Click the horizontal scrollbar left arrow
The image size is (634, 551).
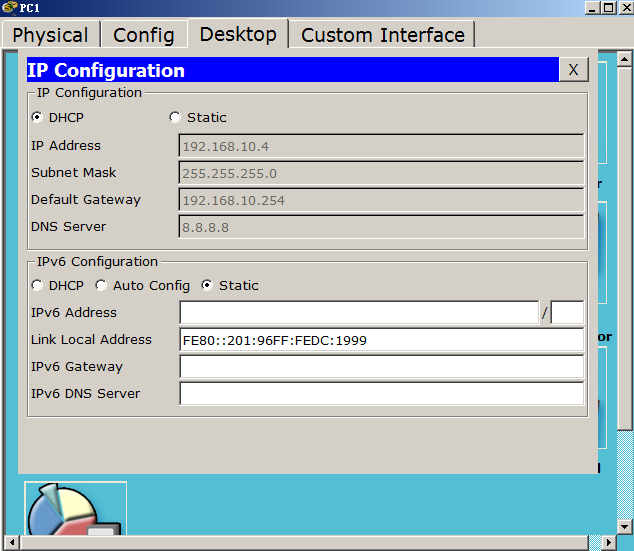tap(11, 542)
